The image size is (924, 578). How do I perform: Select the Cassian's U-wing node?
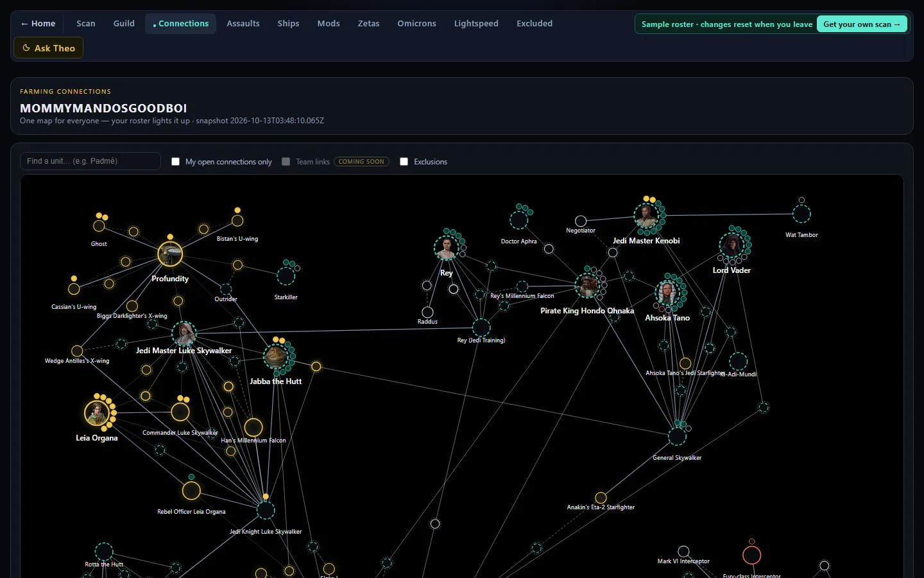[x=74, y=289]
